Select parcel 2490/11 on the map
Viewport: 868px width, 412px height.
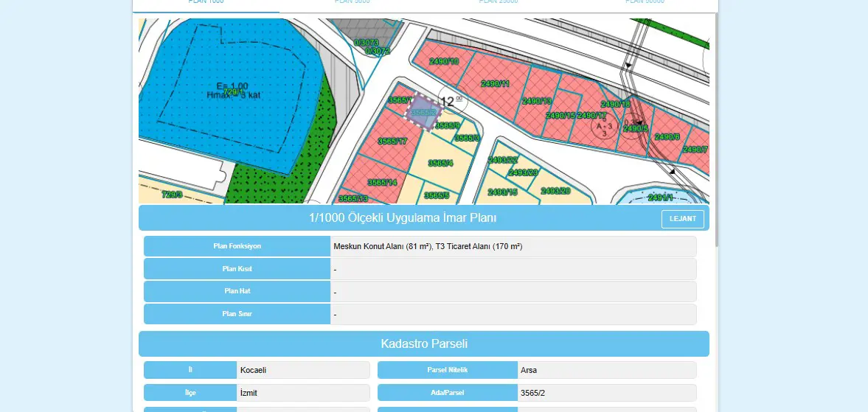click(x=494, y=83)
